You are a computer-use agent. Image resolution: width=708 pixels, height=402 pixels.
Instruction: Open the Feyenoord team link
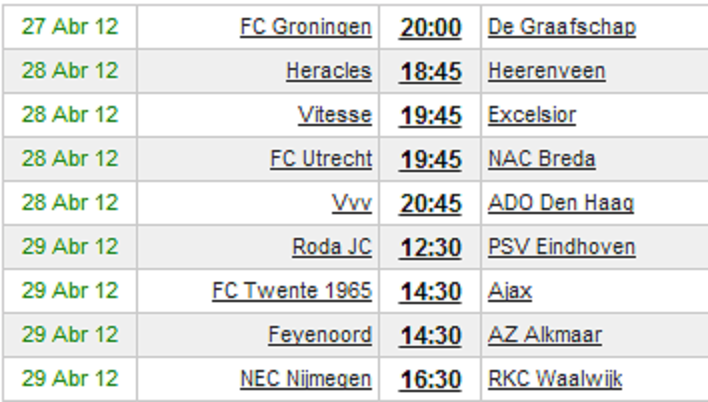click(320, 335)
